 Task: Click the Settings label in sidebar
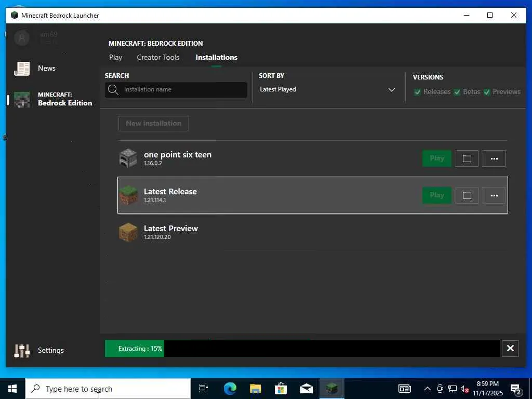(50, 350)
